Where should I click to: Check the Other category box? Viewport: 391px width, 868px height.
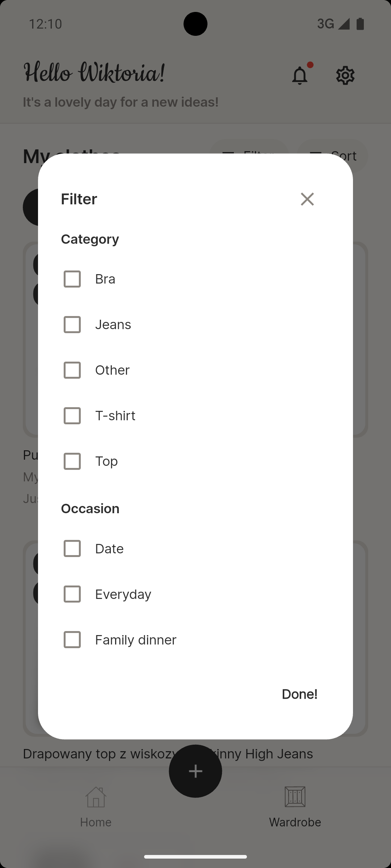72,370
